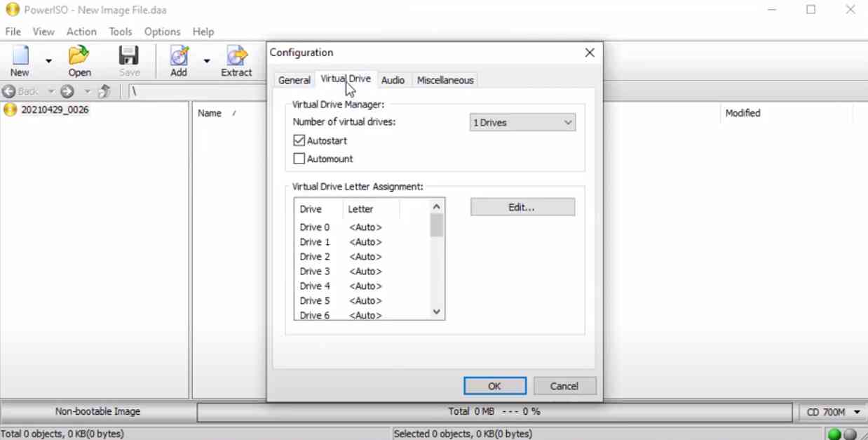
Task: Select the Virtual Drive tab
Action: click(346, 79)
